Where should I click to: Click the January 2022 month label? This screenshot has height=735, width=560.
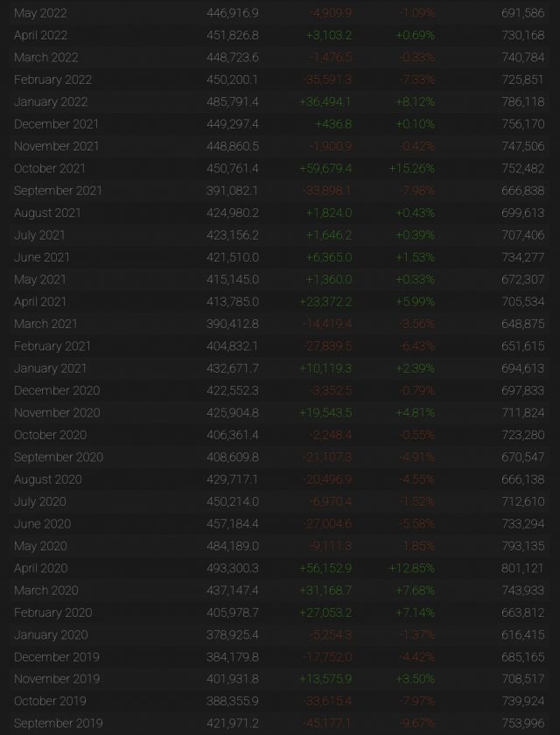tap(51, 101)
